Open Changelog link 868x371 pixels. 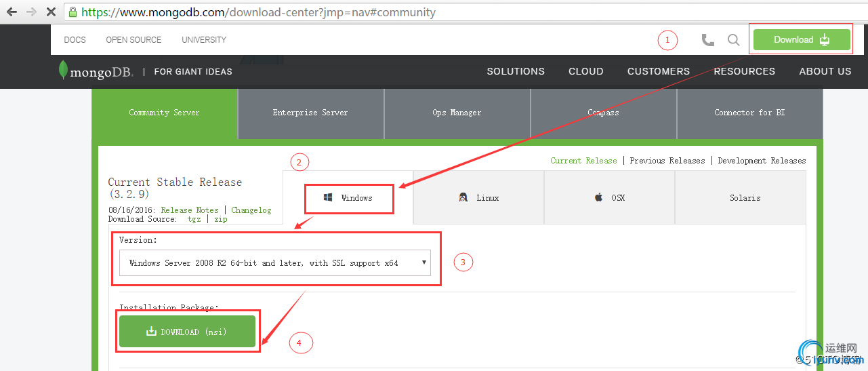point(251,210)
